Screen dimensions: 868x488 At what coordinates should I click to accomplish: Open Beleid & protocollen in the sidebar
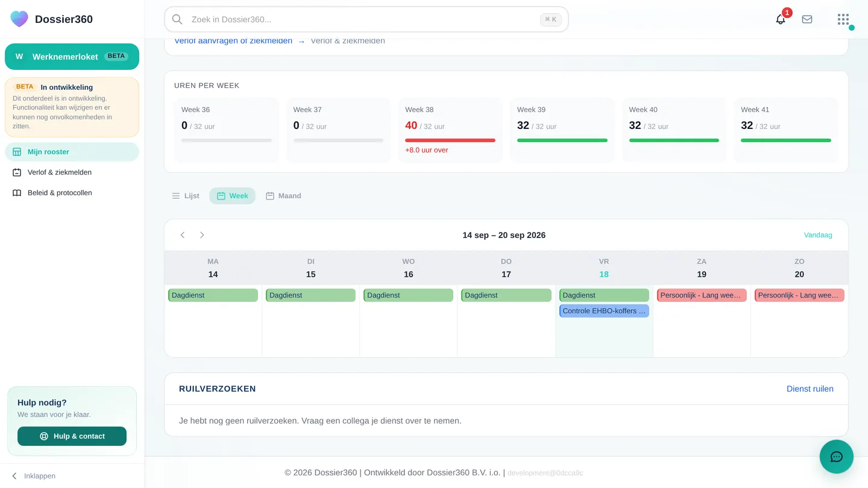click(x=72, y=193)
